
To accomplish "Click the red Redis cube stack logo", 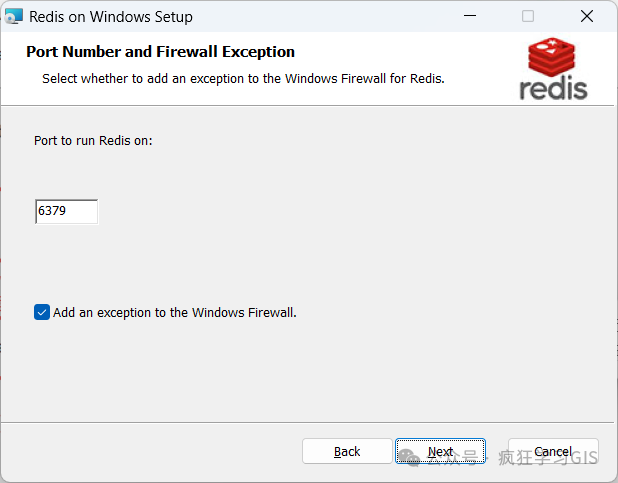I will pyautogui.click(x=553, y=57).
